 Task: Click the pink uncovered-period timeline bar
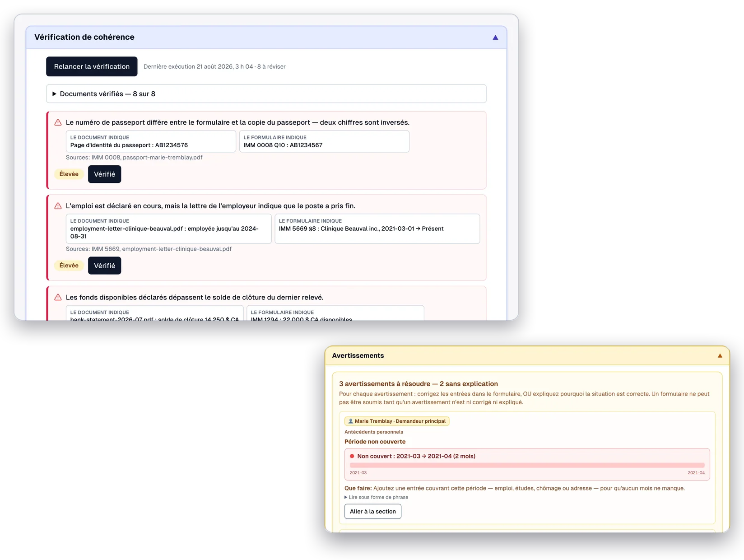[x=527, y=465]
